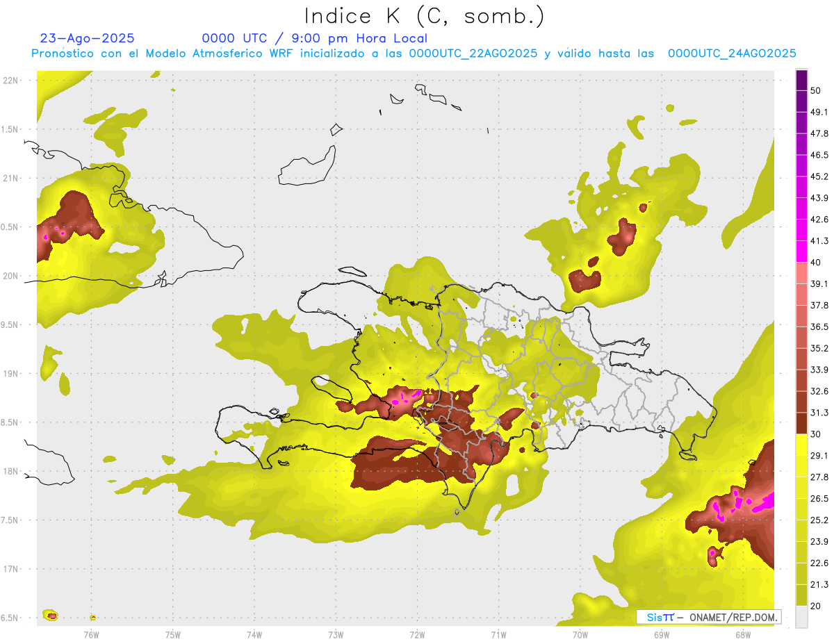Image resolution: width=834 pixels, height=644 pixels.
Task: Click the 41.3 value on the color scale
Action: coord(819,241)
